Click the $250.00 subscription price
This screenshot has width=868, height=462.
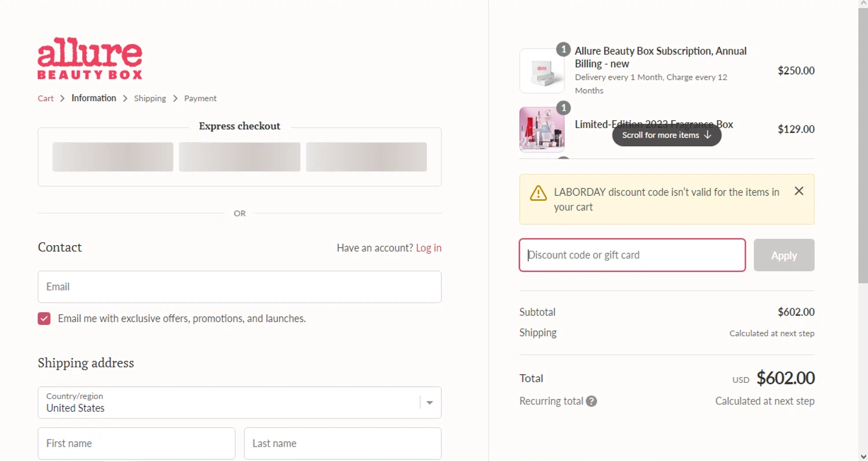[796, 71]
